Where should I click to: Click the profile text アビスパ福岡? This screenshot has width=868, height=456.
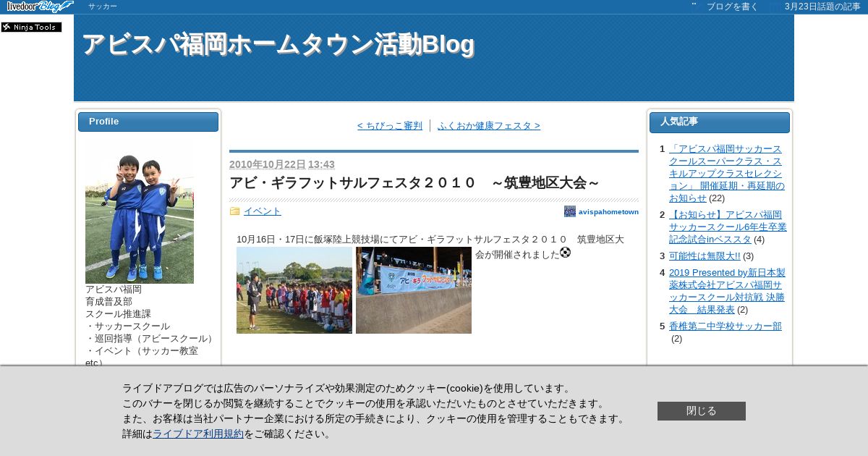pyautogui.click(x=114, y=290)
